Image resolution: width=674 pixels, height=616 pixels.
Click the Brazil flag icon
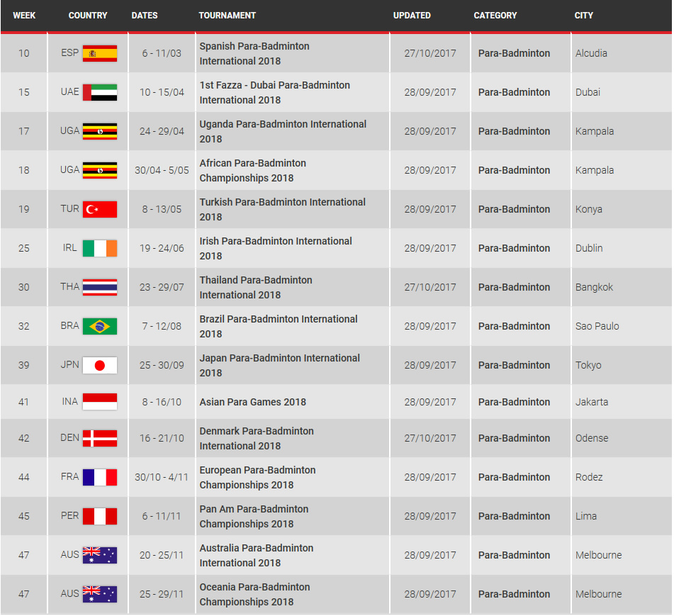100,326
